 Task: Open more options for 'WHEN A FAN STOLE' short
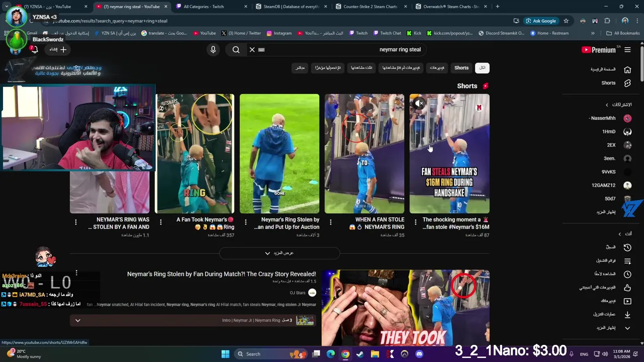pyautogui.click(x=331, y=222)
